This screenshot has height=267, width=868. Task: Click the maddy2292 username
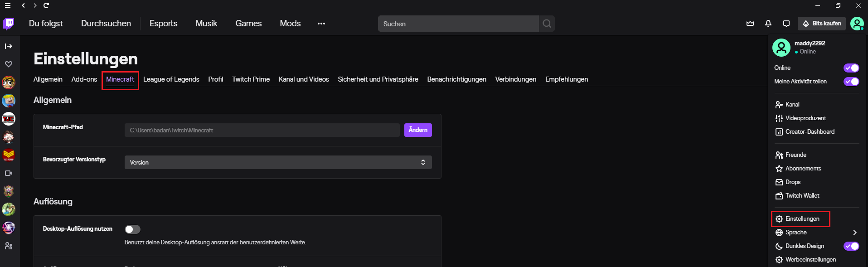(x=810, y=44)
